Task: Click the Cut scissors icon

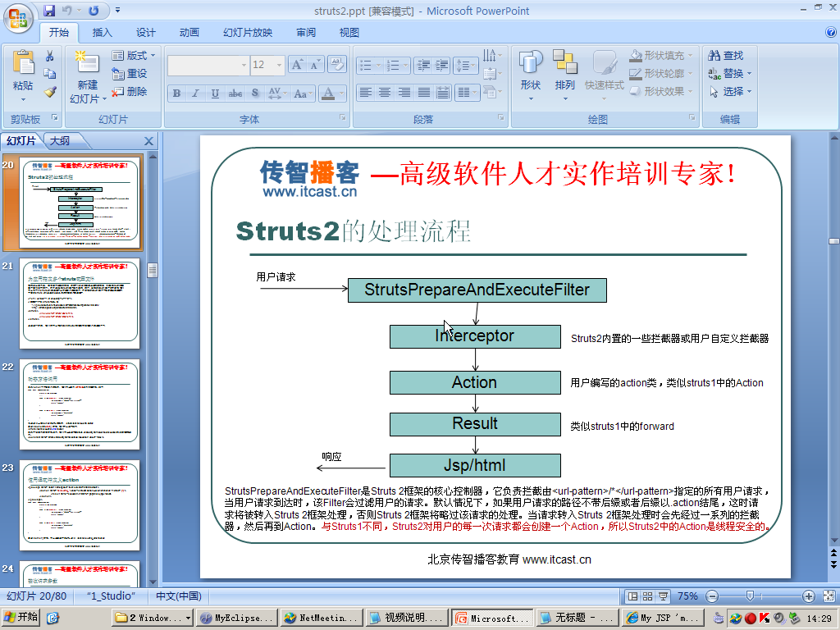Action: 50,56
